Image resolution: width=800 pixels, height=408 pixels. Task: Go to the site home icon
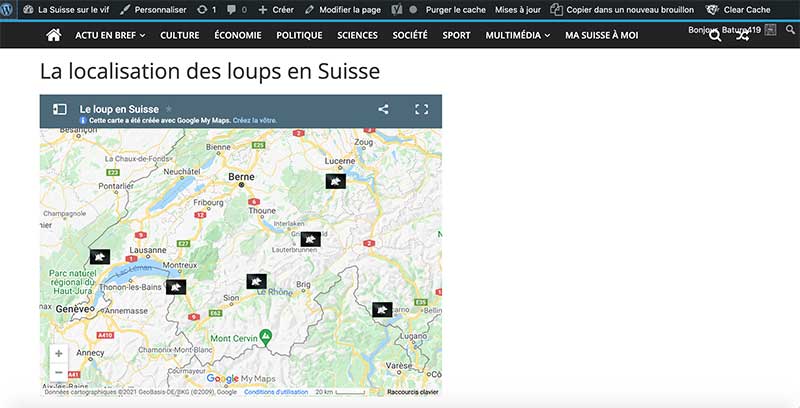54,35
